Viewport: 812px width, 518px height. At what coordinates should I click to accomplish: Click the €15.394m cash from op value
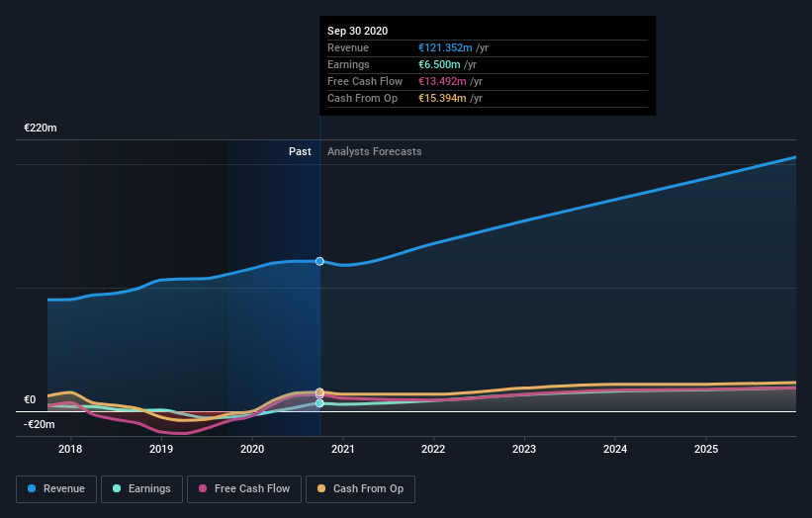442,98
